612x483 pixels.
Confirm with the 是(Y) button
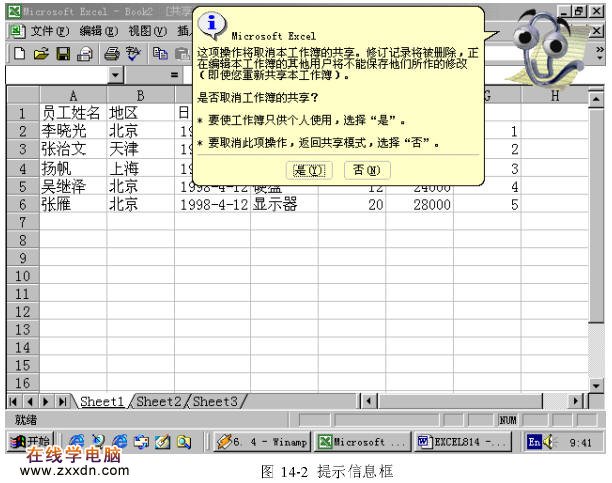[x=309, y=170]
